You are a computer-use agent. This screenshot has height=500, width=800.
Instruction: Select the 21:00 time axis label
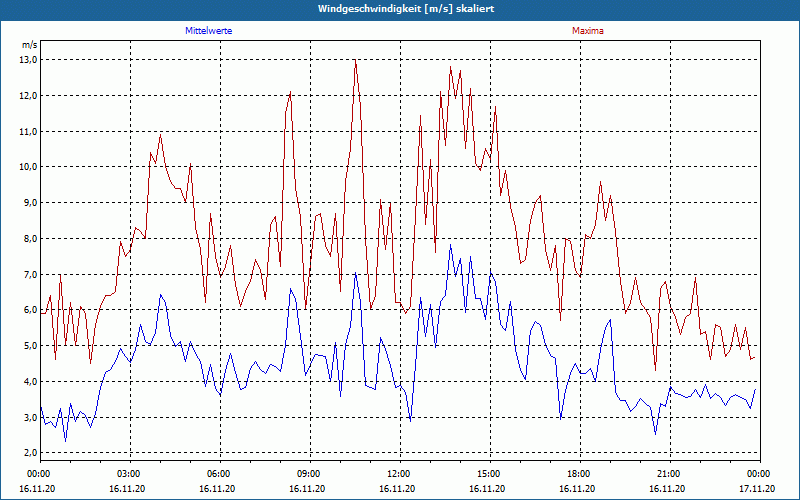coord(667,474)
